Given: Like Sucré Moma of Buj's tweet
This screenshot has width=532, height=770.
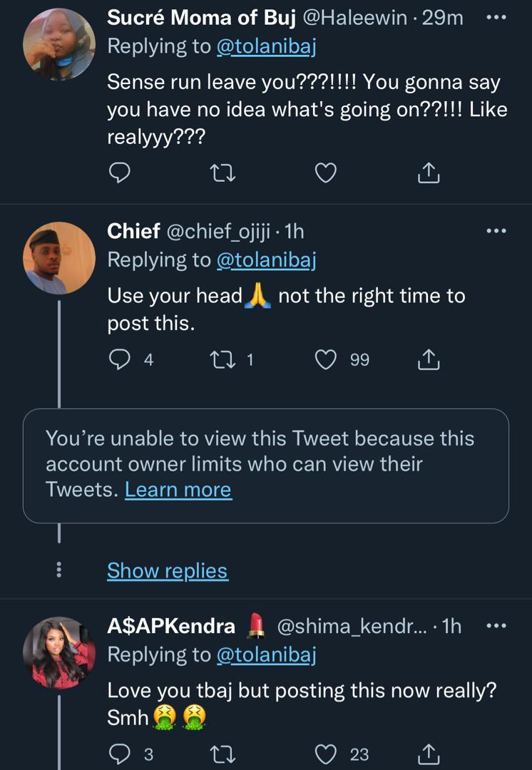Looking at the screenshot, I should [x=326, y=172].
